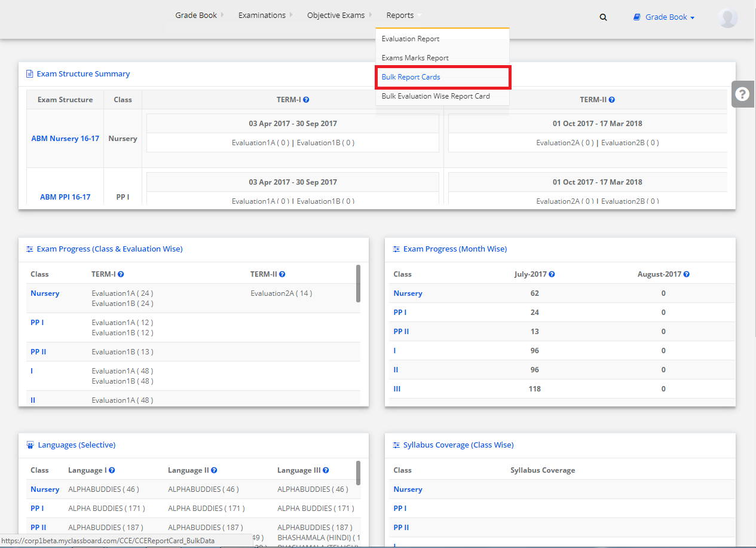This screenshot has height=548, width=756.
Task: Click Nursery link in Month Wise panel
Action: tap(408, 293)
